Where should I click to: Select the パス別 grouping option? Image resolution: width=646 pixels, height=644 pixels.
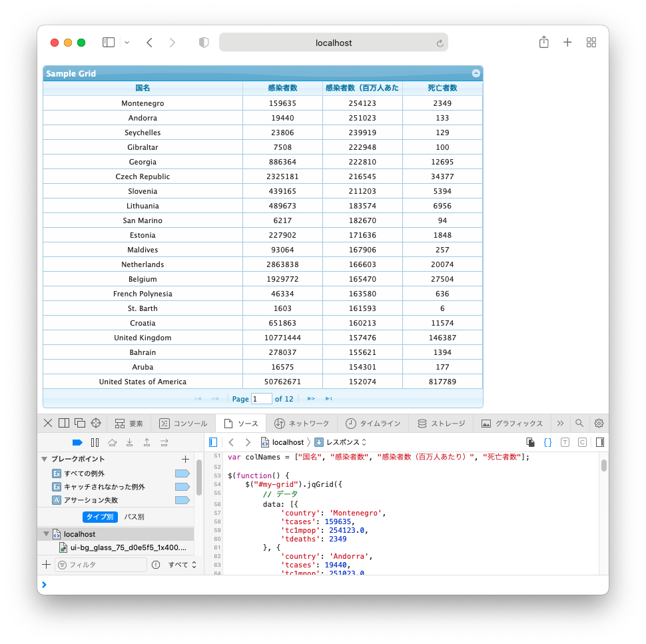pos(135,517)
